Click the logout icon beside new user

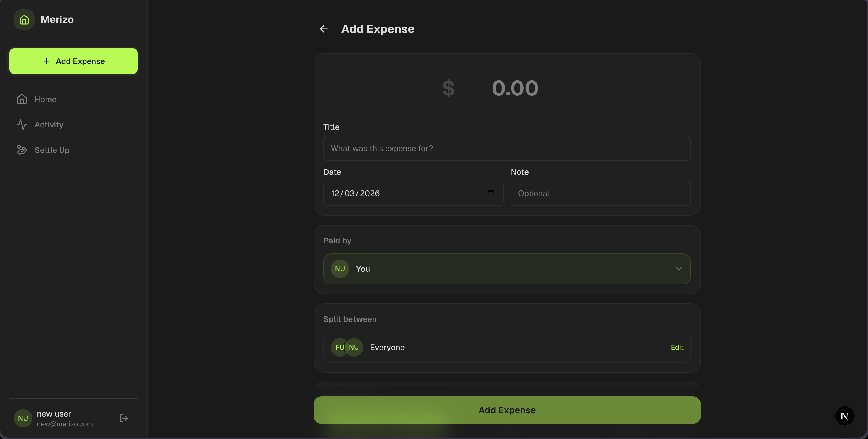pos(124,418)
